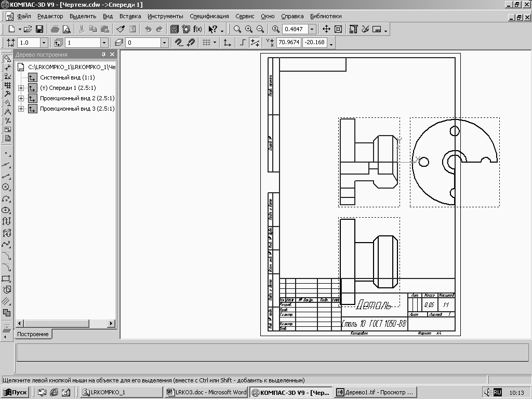Screen dimensions: 532x399
Task: Click the zoom in magnifier icon
Action: tap(249, 29)
